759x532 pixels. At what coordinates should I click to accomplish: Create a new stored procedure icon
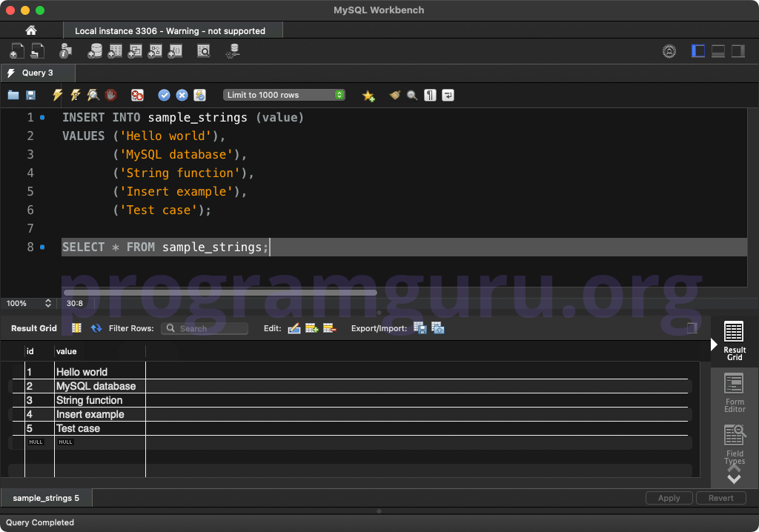point(155,51)
